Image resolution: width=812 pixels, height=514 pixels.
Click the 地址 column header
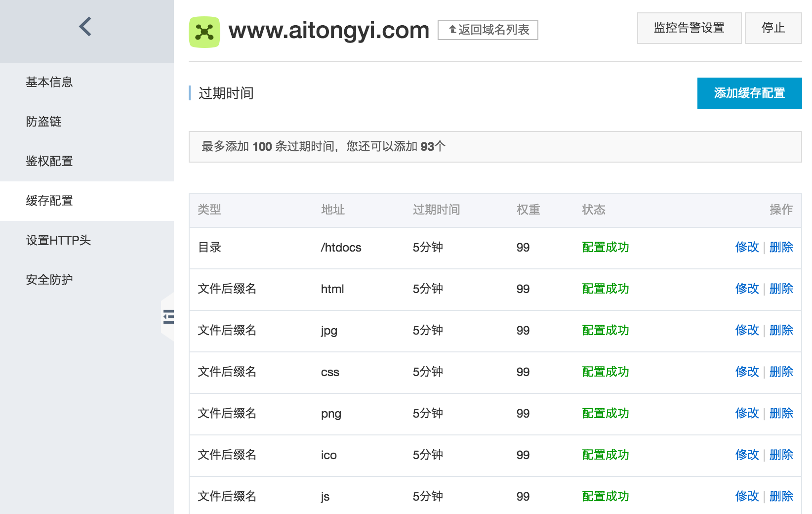click(333, 210)
